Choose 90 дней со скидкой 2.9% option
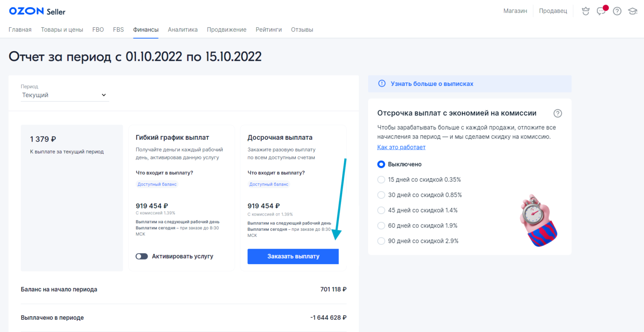This screenshot has height=332, width=644. coord(381,241)
